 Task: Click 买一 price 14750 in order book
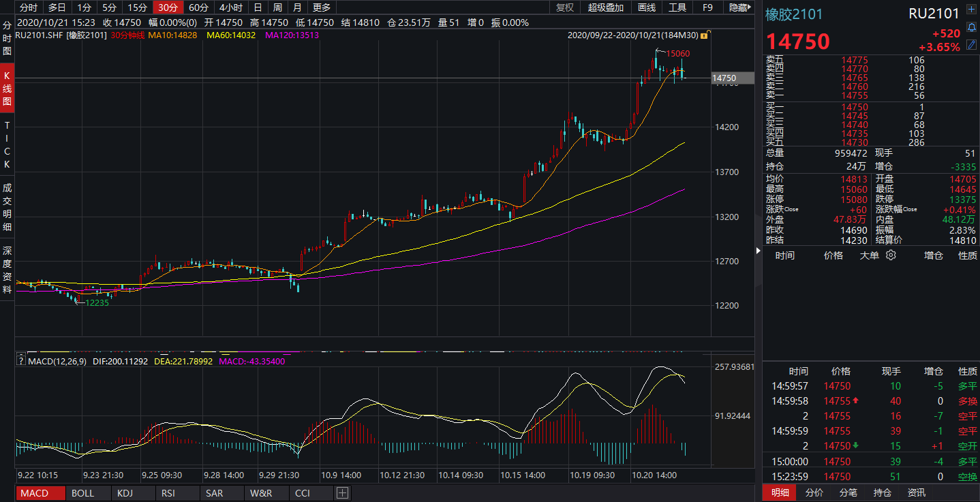click(x=855, y=107)
